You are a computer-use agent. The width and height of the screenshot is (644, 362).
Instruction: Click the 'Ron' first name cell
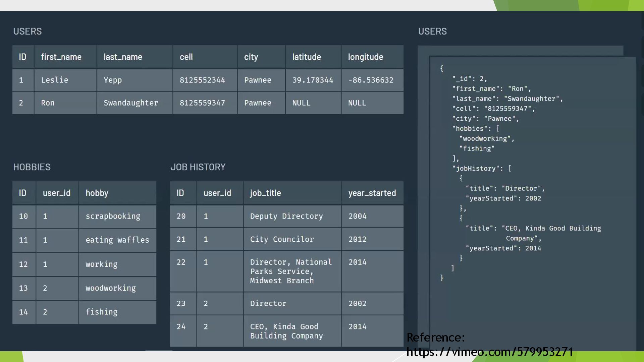[x=65, y=103]
